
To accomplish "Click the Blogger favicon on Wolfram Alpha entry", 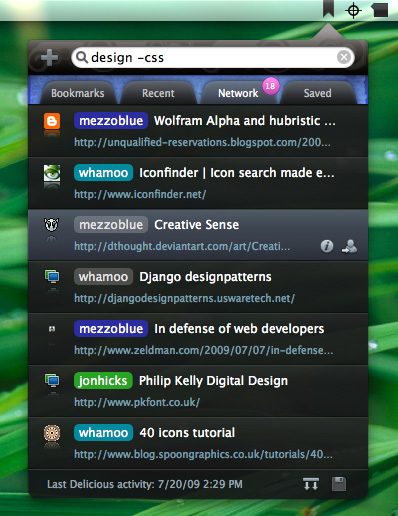I will (52, 121).
